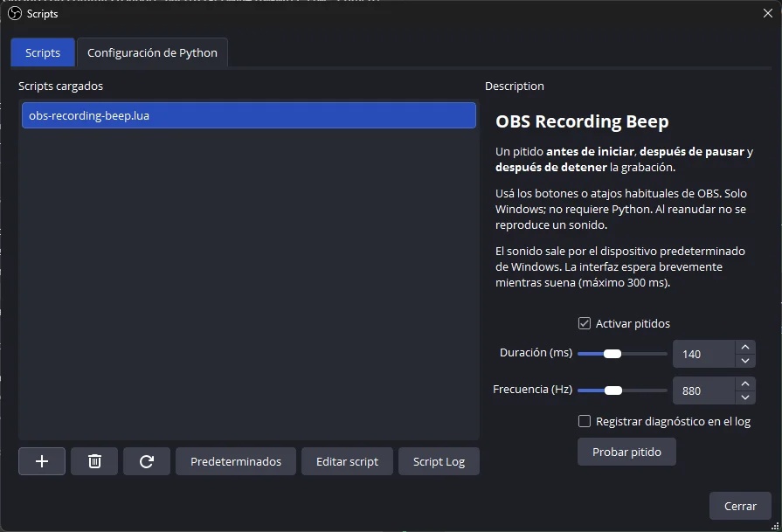Reload scripts with the refresh icon
The image size is (782, 532).
(147, 461)
